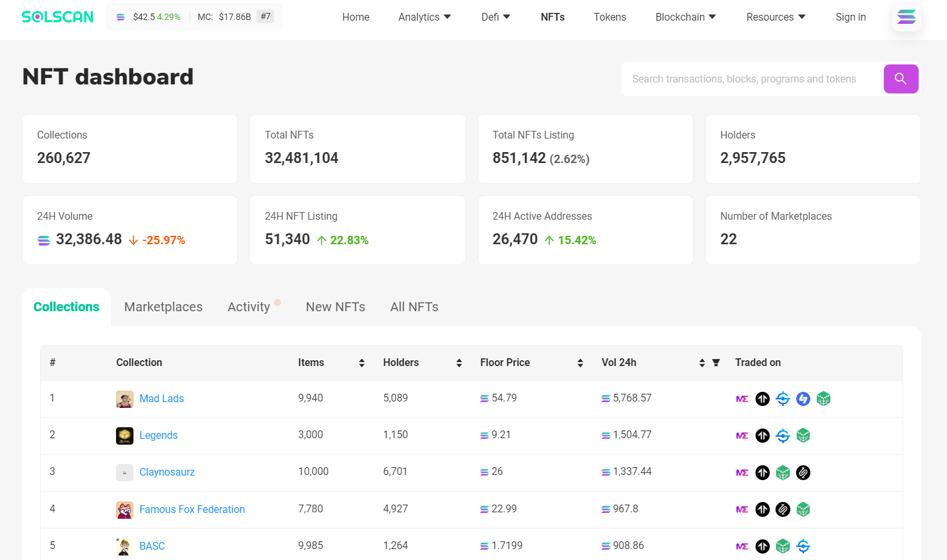The image size is (947, 560).
Task: Click black arrow marketplace icon in Legends row
Action: pyautogui.click(x=763, y=436)
